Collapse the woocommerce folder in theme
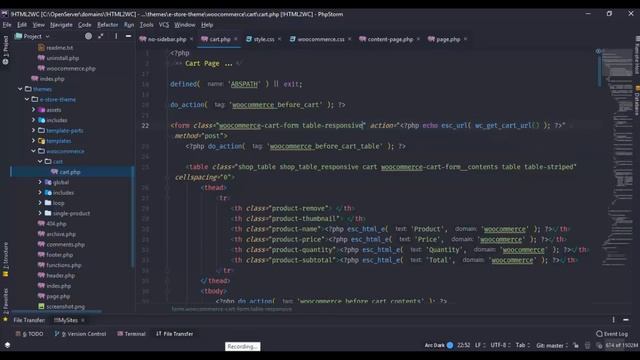Viewport: 640px width, 360px height. point(33,151)
